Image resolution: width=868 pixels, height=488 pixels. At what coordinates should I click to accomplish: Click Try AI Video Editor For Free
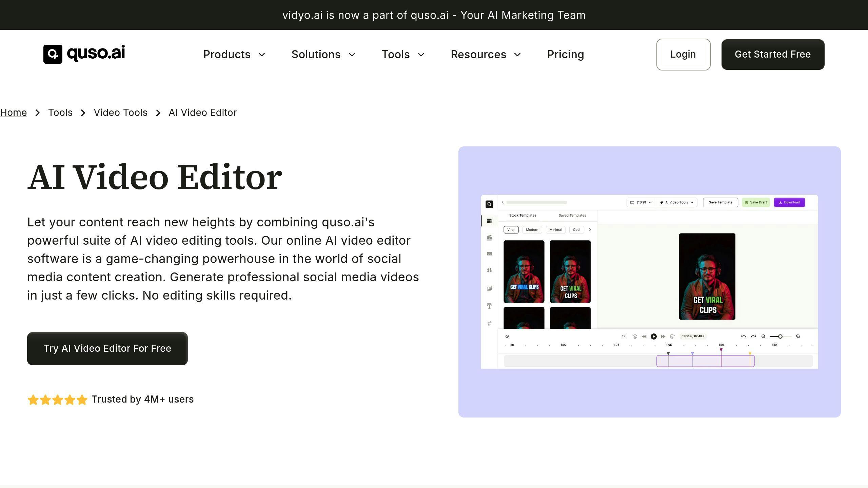(107, 349)
